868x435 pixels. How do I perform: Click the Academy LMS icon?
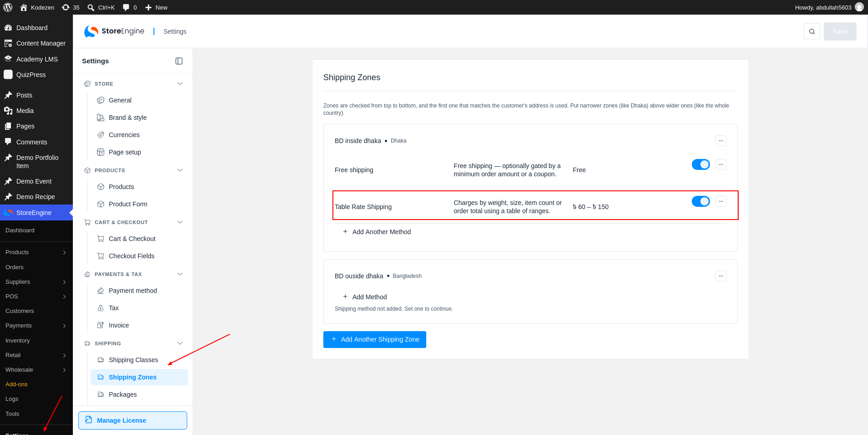point(8,59)
